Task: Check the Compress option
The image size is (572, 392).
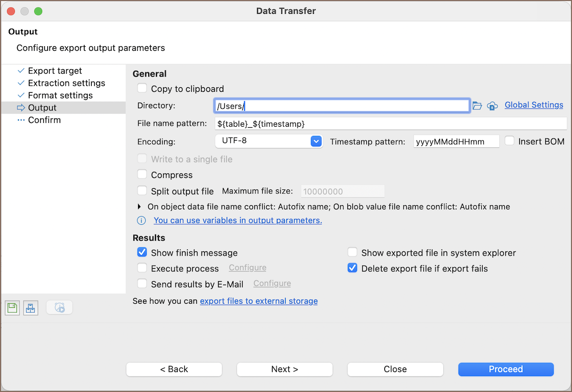Action: click(142, 175)
